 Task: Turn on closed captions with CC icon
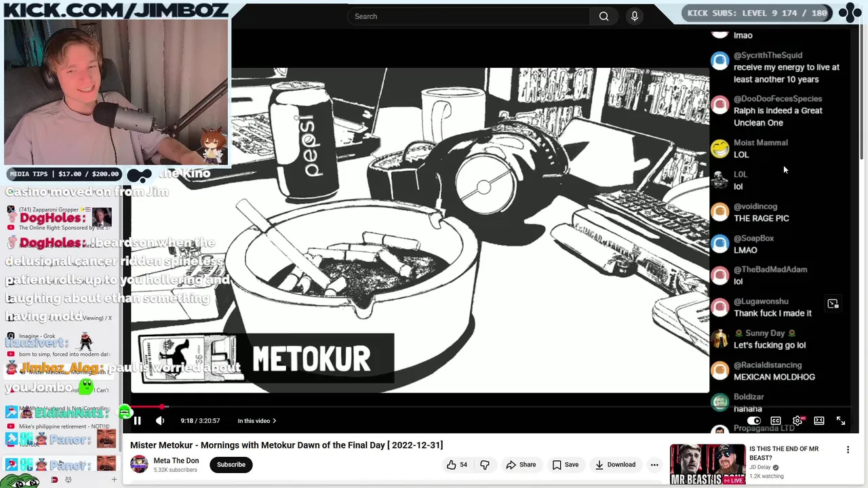point(776,421)
